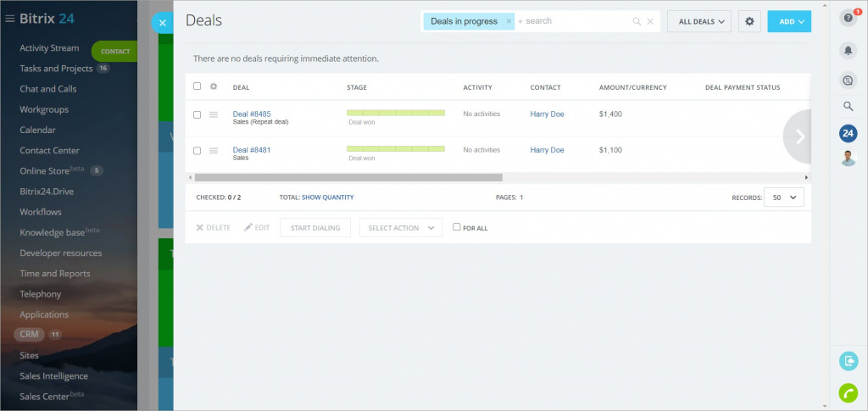The width and height of the screenshot is (868, 411).
Task: Open the green phone dialer button
Action: click(x=848, y=392)
